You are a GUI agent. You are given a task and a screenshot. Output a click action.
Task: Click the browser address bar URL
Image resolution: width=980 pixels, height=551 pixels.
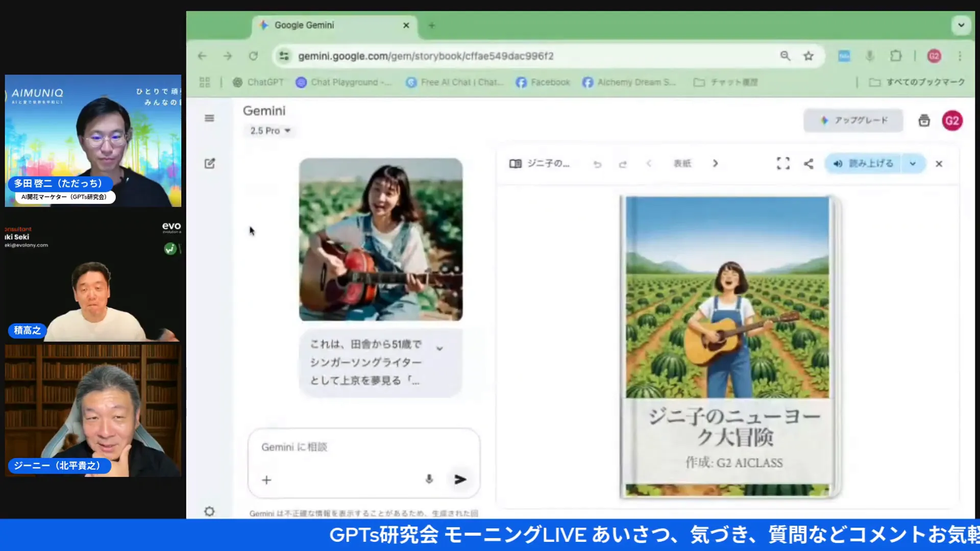pos(426,56)
